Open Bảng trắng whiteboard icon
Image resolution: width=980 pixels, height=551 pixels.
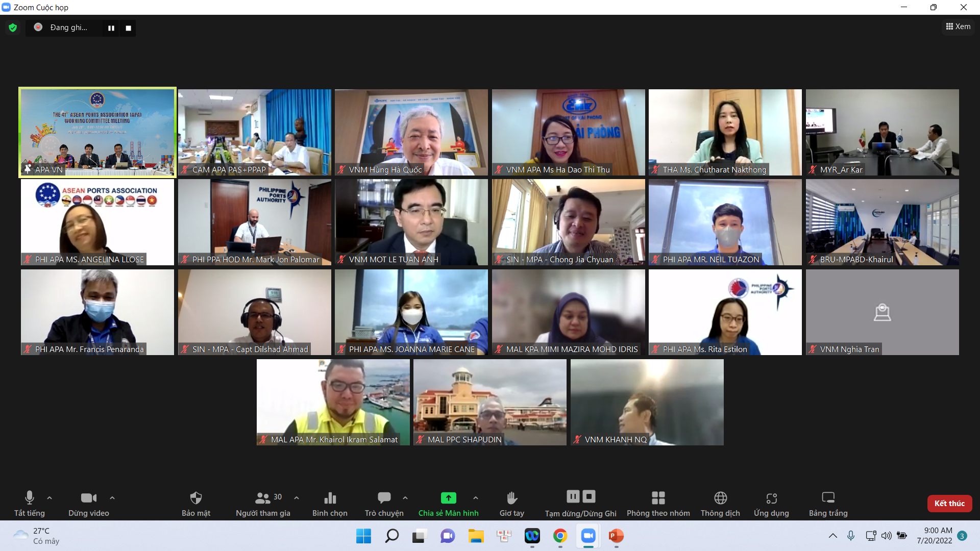(x=828, y=503)
